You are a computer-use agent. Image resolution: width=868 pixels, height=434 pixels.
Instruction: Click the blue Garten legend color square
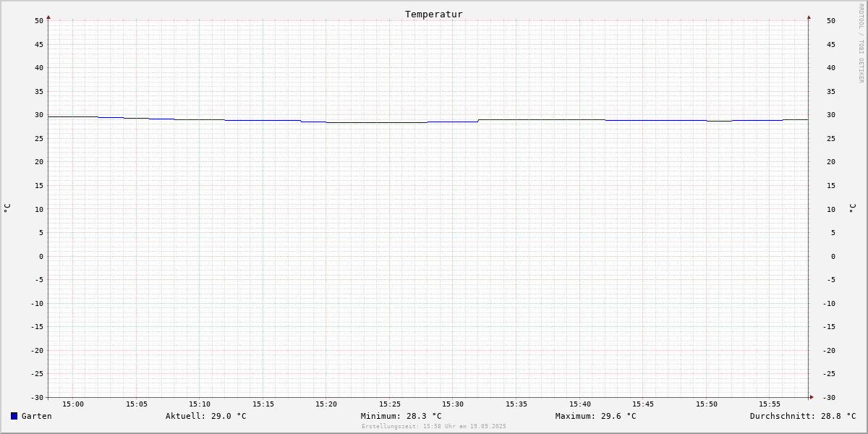[14, 416]
